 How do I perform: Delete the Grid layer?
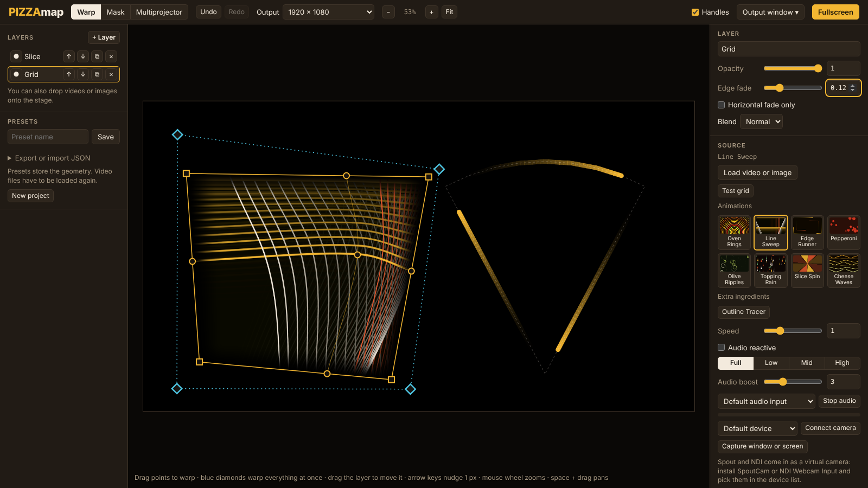click(111, 74)
